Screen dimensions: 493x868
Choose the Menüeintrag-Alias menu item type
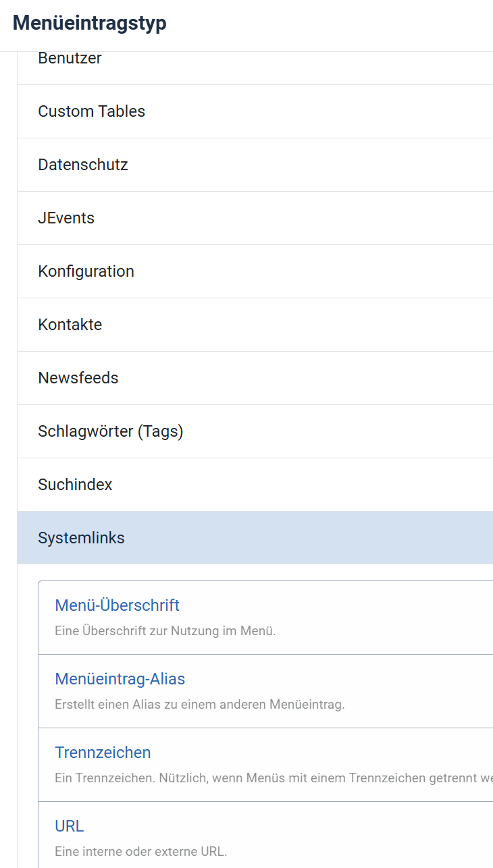point(120,679)
